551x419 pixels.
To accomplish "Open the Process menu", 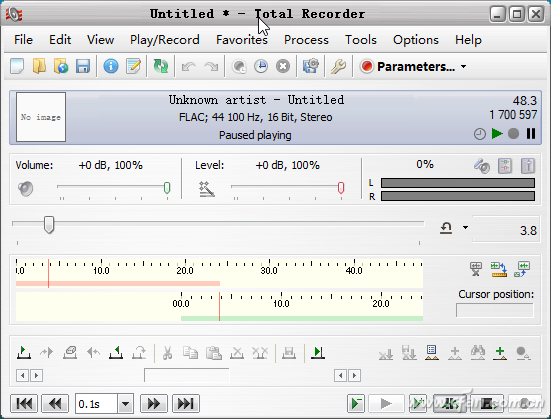I will pyautogui.click(x=306, y=40).
